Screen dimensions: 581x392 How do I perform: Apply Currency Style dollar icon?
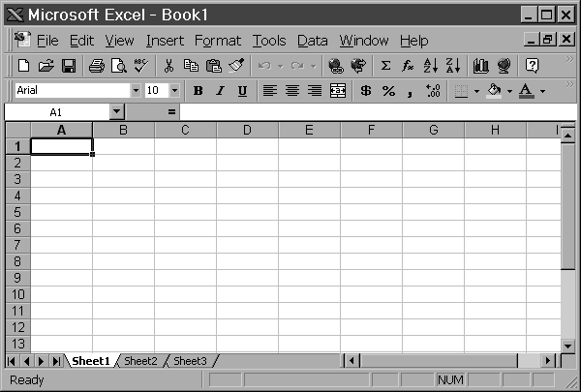(x=366, y=91)
